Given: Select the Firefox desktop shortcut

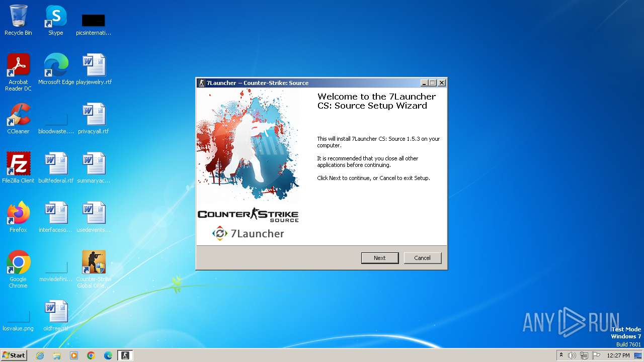Looking at the screenshot, I should pyautogui.click(x=18, y=217).
